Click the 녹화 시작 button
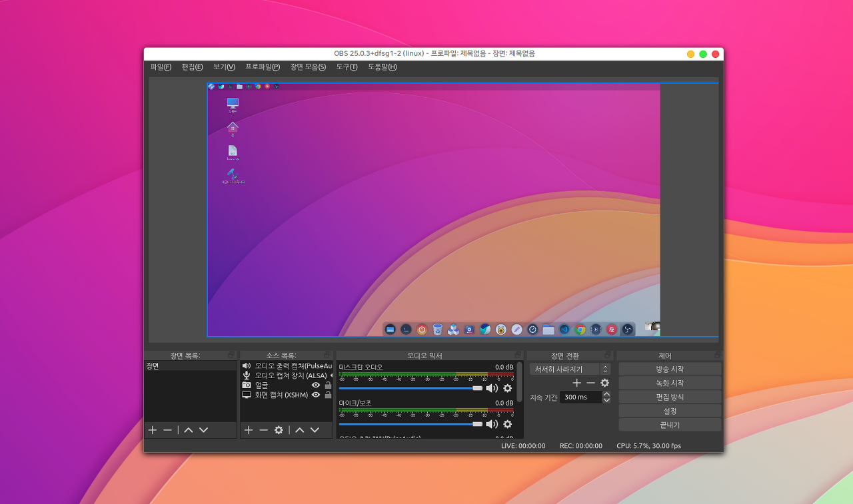The image size is (853, 504). click(670, 383)
